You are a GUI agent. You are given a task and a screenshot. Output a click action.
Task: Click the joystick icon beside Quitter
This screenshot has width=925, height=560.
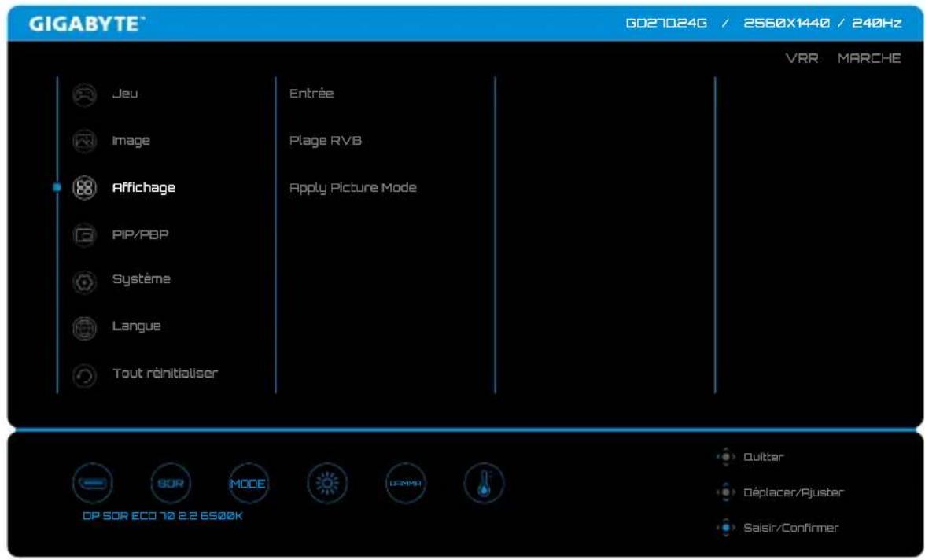[725, 457]
